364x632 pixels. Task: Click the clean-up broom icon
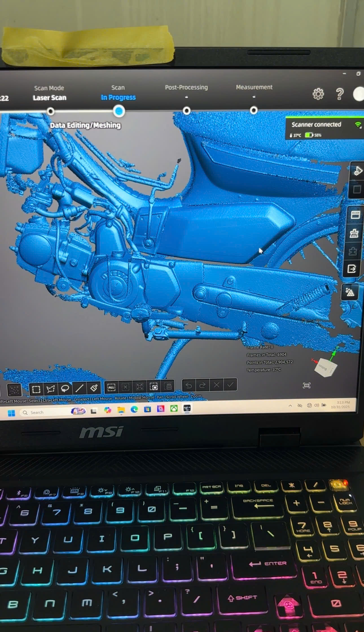[x=354, y=233]
